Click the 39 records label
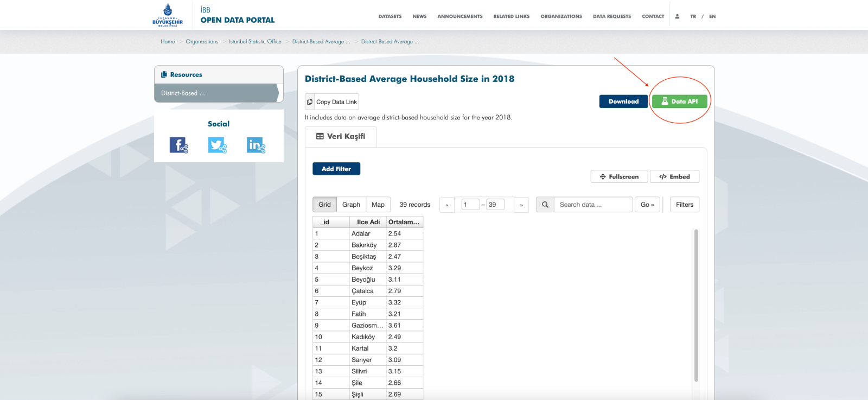This screenshot has height=400, width=868. pyautogui.click(x=415, y=205)
